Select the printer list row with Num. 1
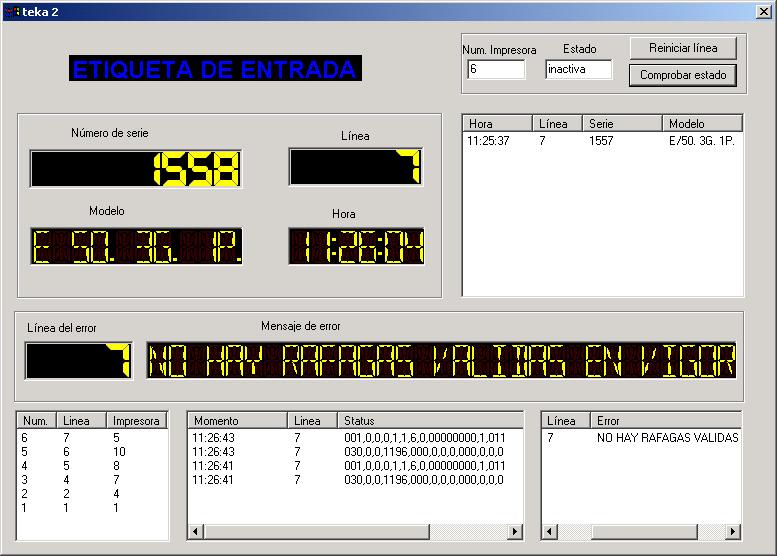 (x=93, y=507)
